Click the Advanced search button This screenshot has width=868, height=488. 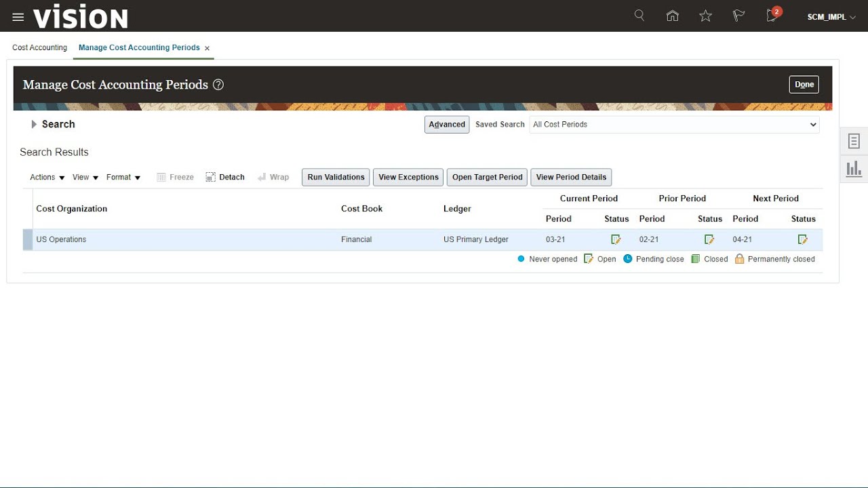click(x=447, y=125)
